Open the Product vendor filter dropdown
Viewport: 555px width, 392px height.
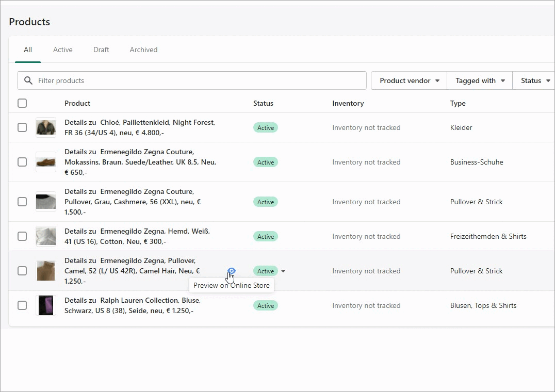[409, 80]
